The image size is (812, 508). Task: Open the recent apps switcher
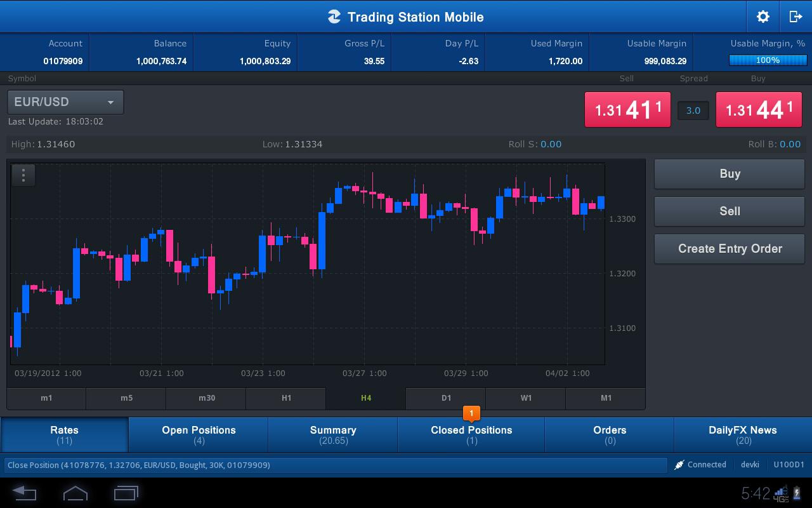click(125, 492)
